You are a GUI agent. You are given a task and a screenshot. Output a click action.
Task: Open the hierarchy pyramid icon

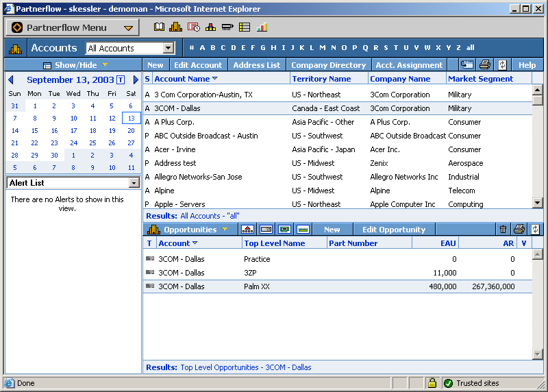(x=210, y=27)
